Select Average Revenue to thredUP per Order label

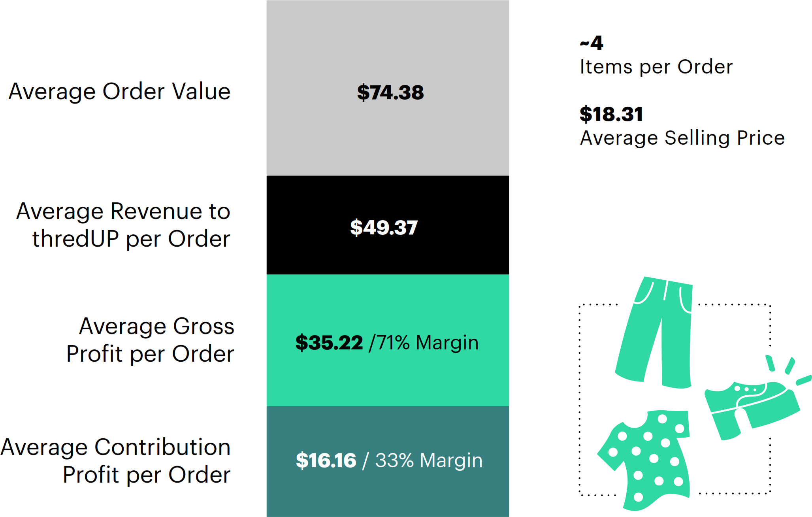pyautogui.click(x=123, y=225)
